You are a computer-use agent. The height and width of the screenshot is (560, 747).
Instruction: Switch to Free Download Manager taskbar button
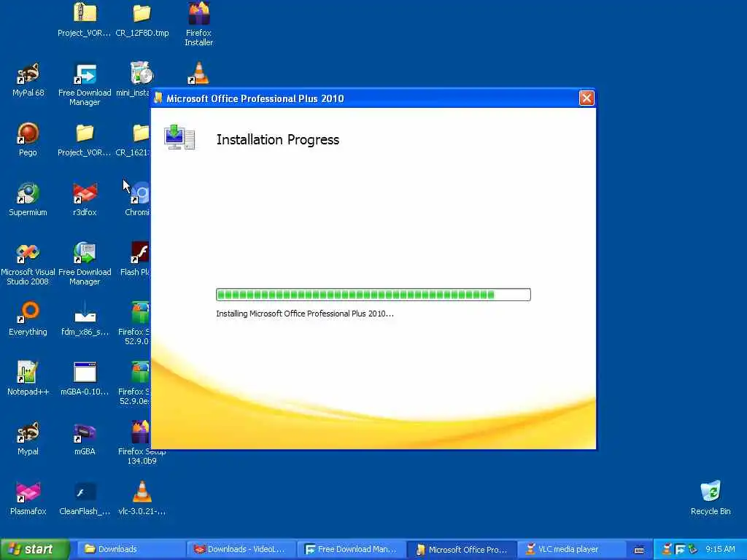(350, 549)
